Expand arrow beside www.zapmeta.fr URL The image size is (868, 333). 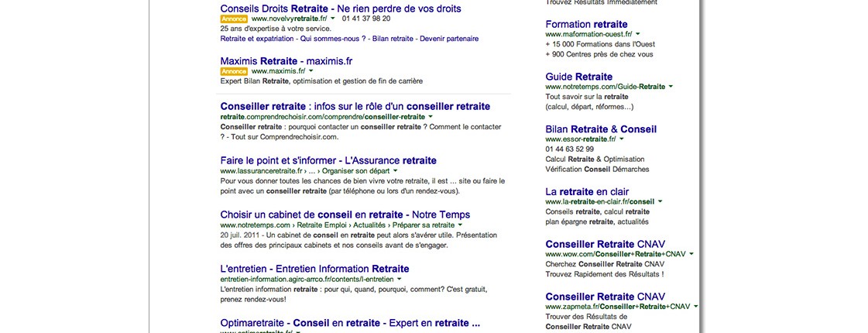coord(695,306)
